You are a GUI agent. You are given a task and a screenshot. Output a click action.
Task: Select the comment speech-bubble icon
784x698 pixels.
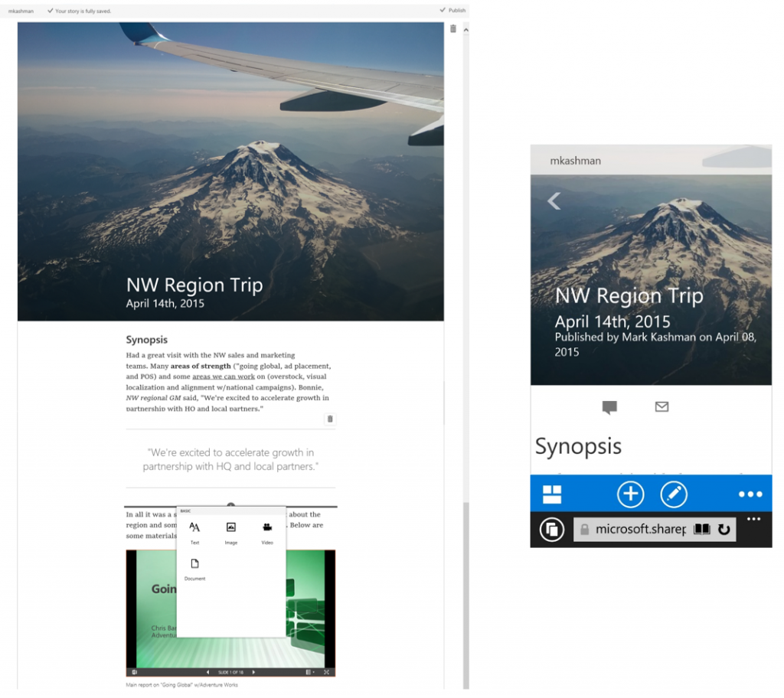(609, 407)
